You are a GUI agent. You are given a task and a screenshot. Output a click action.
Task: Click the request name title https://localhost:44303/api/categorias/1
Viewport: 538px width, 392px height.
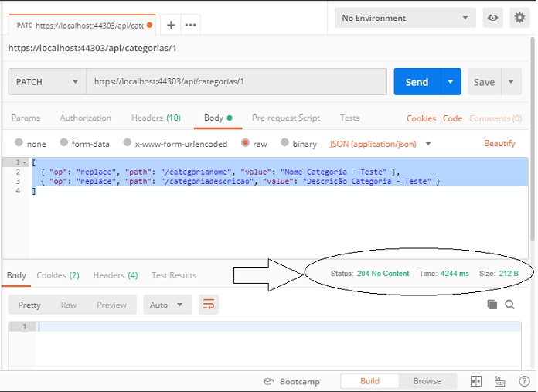point(92,48)
